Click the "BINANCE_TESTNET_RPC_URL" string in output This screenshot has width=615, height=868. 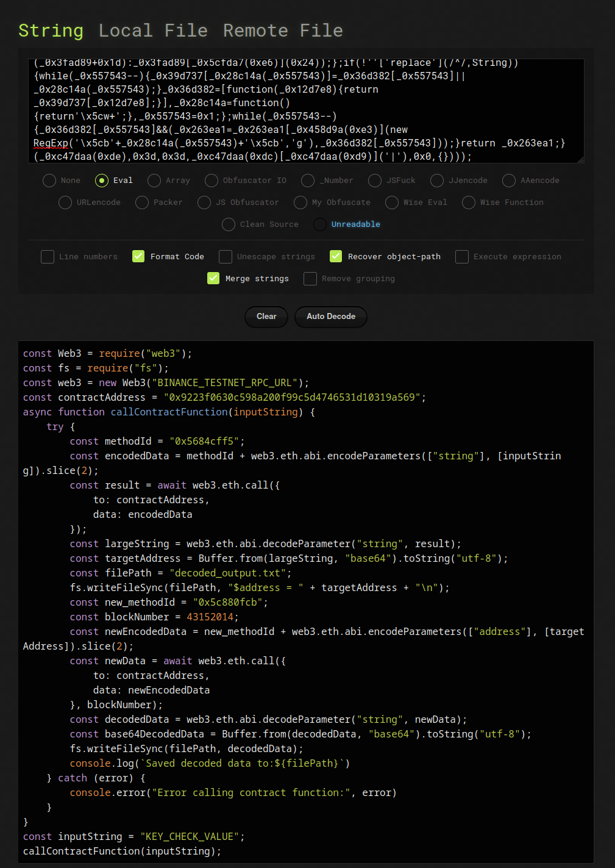(x=225, y=383)
